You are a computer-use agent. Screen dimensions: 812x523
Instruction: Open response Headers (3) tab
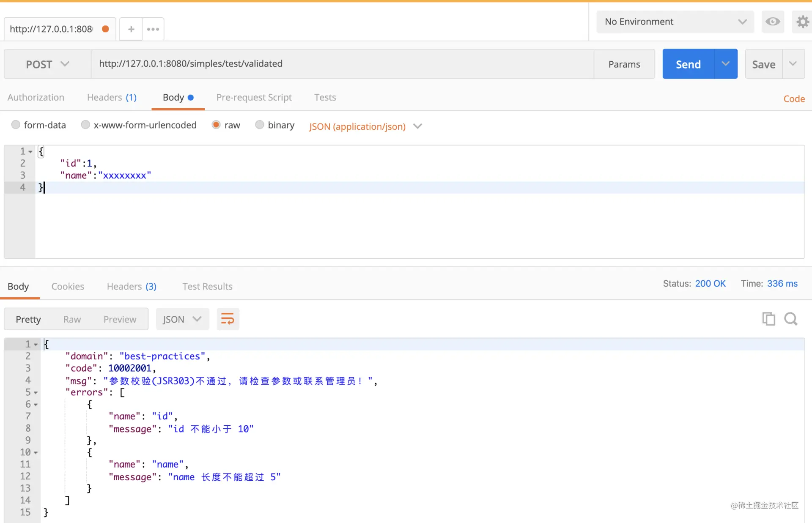(x=132, y=286)
